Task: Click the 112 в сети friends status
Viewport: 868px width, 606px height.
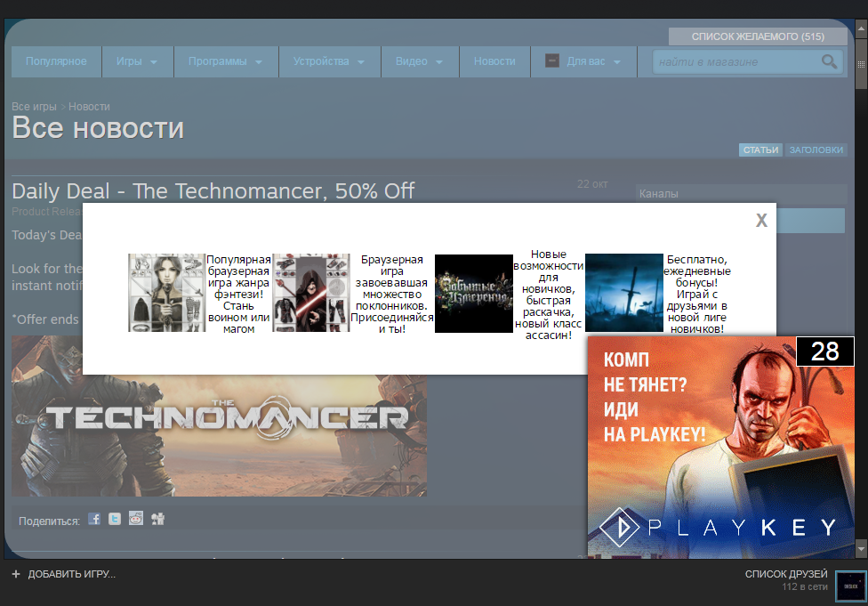Action: pos(805,586)
